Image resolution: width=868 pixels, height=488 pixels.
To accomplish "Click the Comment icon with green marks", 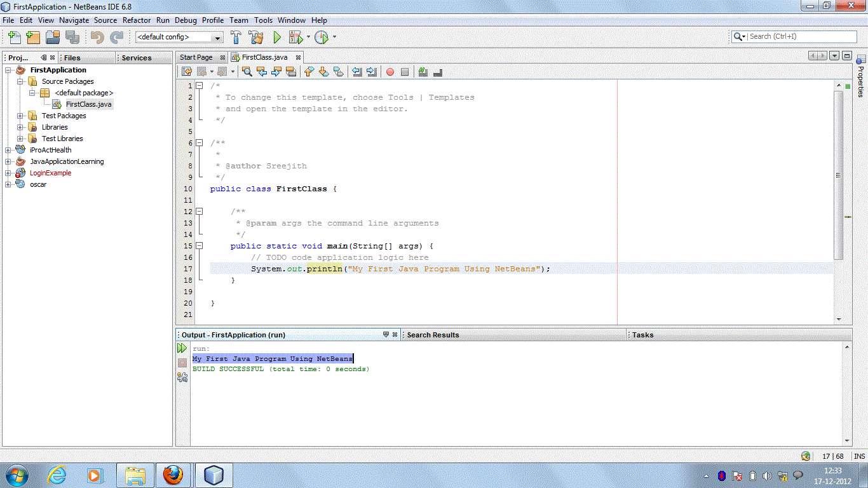I will pos(423,72).
